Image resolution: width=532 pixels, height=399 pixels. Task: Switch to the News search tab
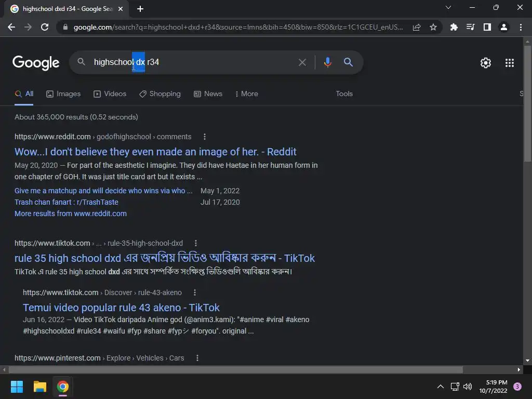point(208,94)
